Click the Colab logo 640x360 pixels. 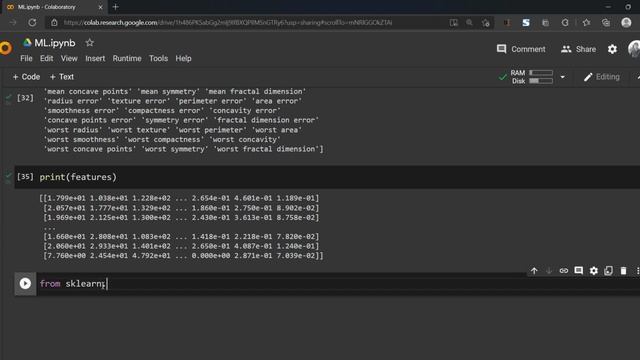[5, 48]
